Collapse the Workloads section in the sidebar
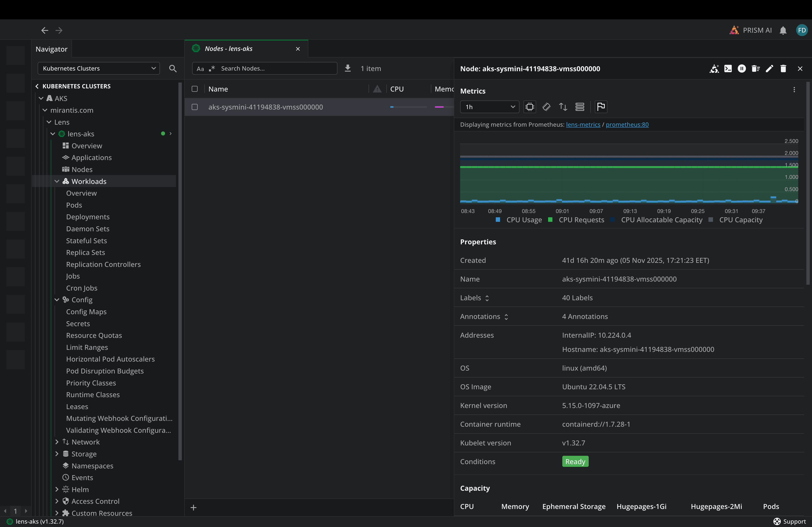812x527 pixels. coord(57,181)
